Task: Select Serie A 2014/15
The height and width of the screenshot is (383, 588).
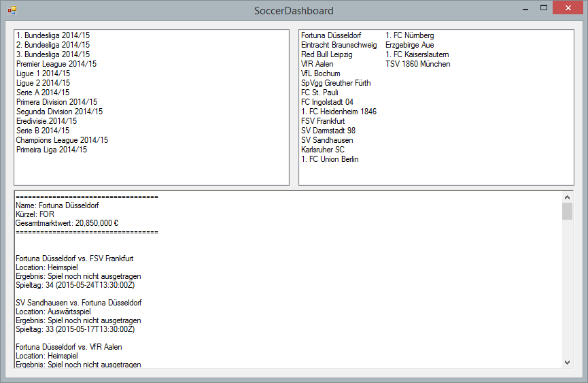Action: pyautogui.click(x=43, y=93)
